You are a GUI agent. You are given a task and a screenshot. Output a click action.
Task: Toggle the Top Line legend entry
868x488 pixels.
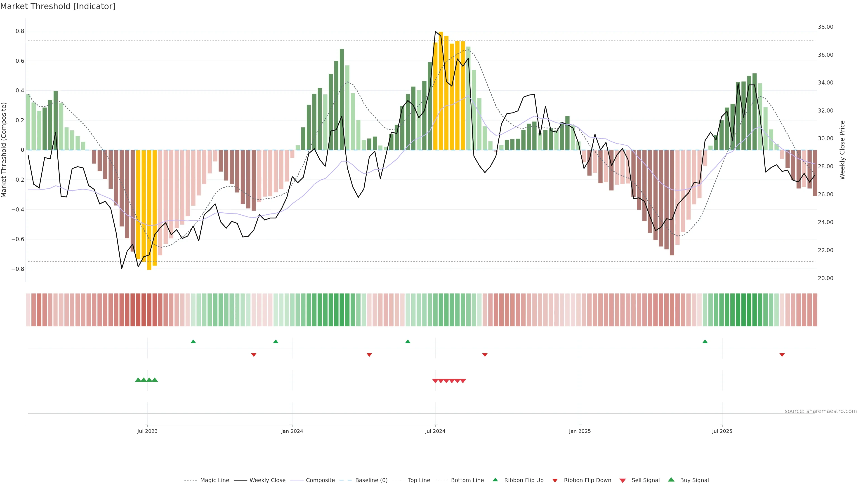coord(419,480)
